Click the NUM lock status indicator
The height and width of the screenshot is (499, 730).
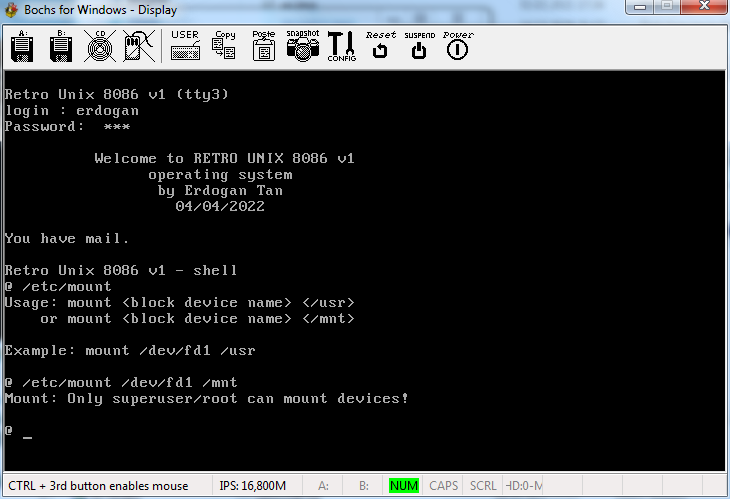(404, 486)
